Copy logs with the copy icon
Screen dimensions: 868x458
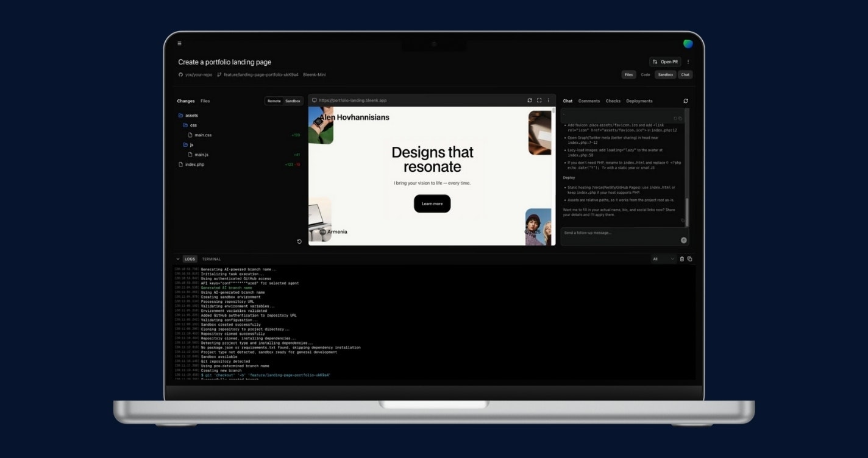coord(689,259)
